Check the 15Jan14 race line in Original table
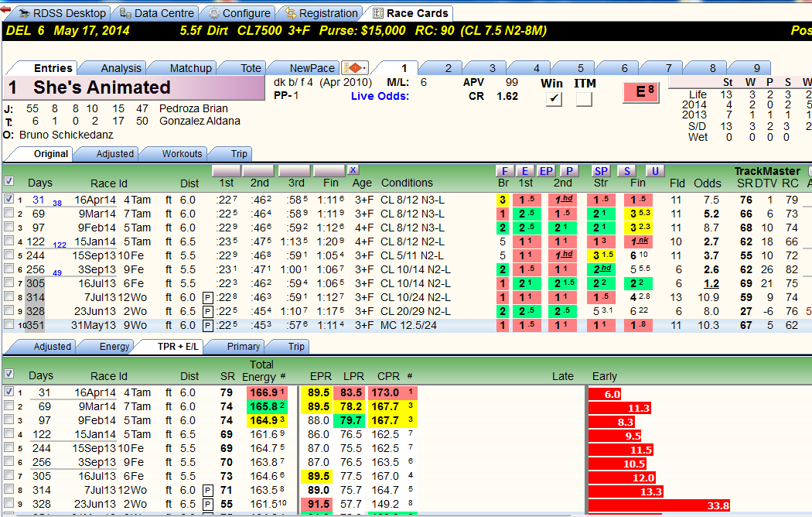Viewport: 812px width, 517px height. click(9, 241)
